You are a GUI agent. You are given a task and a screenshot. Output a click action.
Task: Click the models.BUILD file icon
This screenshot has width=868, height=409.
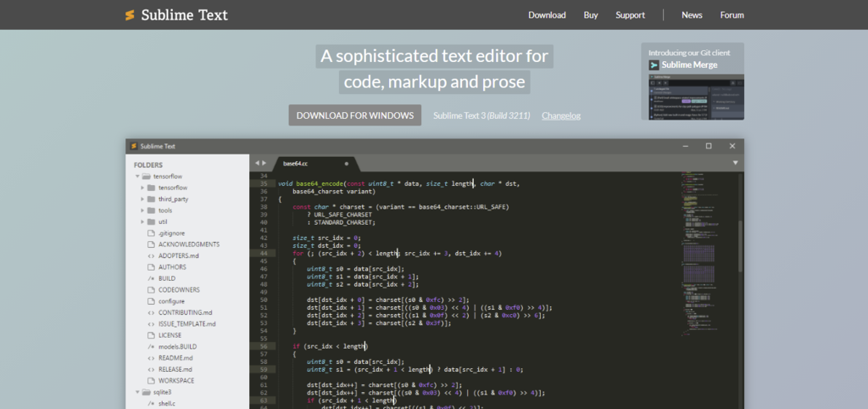click(x=150, y=347)
